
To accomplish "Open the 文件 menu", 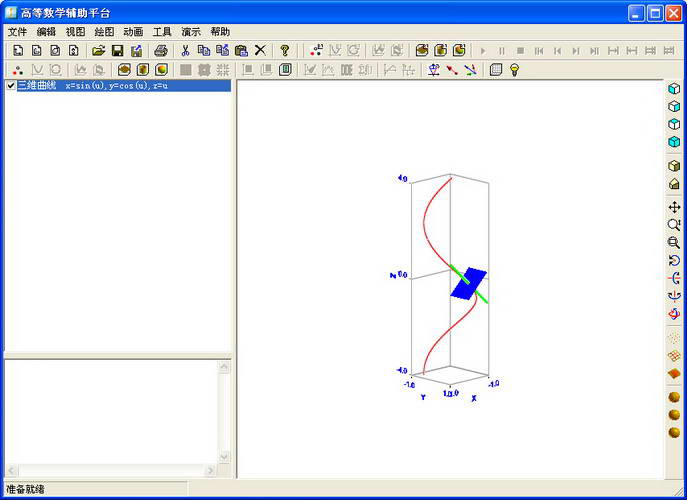I will [x=17, y=32].
